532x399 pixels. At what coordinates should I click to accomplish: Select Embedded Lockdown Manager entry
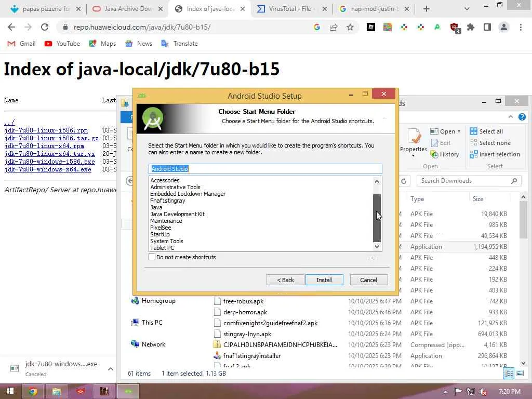coord(188,194)
